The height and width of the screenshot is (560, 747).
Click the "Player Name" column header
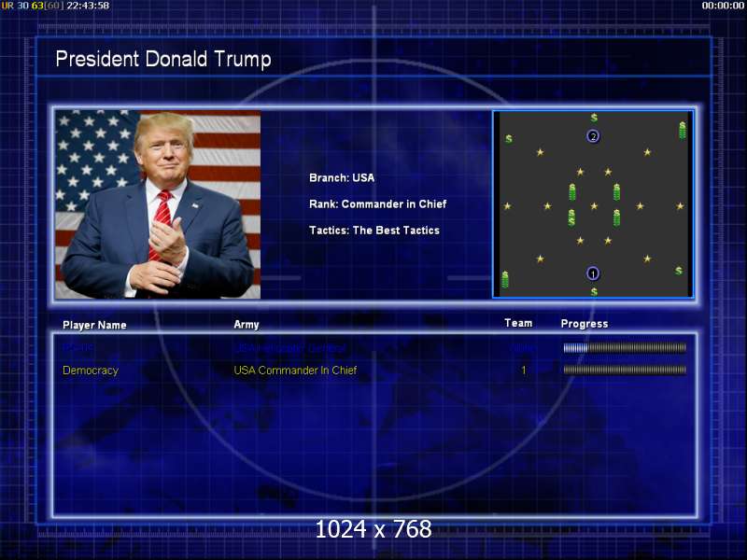[x=94, y=325]
